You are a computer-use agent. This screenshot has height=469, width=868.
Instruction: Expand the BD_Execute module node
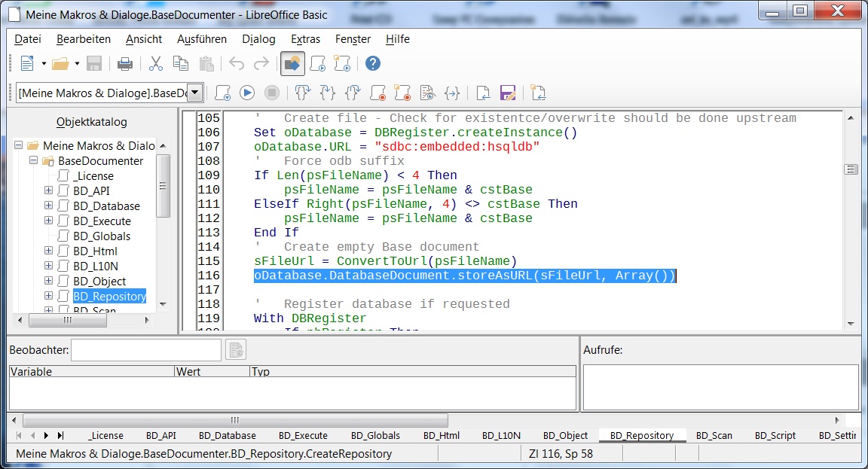pyautogui.click(x=49, y=220)
